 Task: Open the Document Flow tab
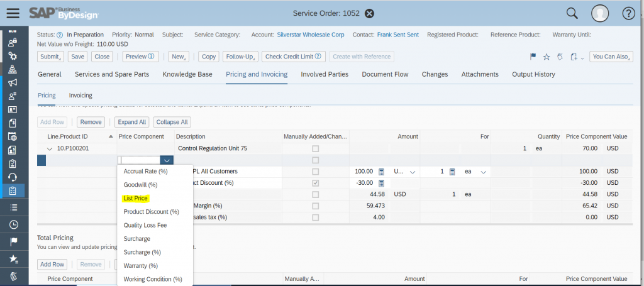pyautogui.click(x=385, y=74)
